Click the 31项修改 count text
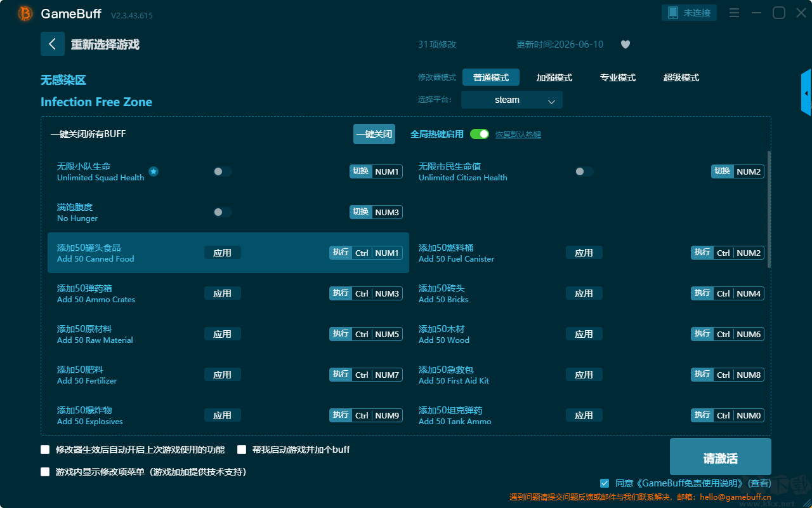This screenshot has width=812, height=508. click(437, 44)
